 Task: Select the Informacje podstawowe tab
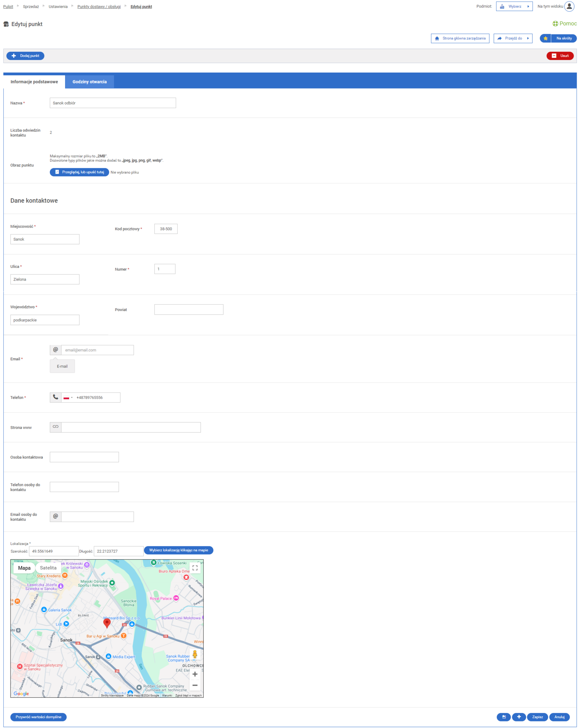34,82
